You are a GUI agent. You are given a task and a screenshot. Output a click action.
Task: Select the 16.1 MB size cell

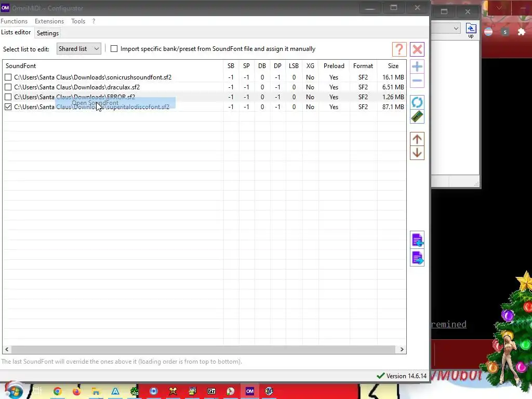pos(393,77)
